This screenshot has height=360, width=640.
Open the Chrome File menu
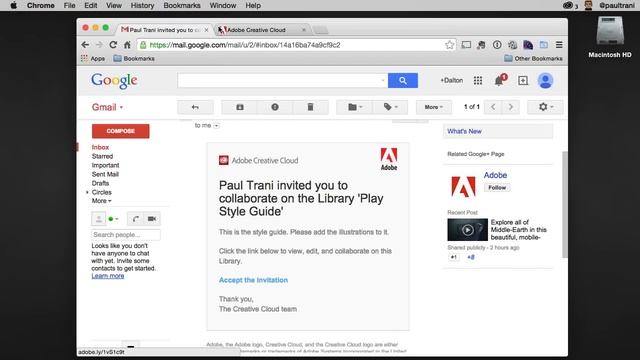[x=69, y=5]
